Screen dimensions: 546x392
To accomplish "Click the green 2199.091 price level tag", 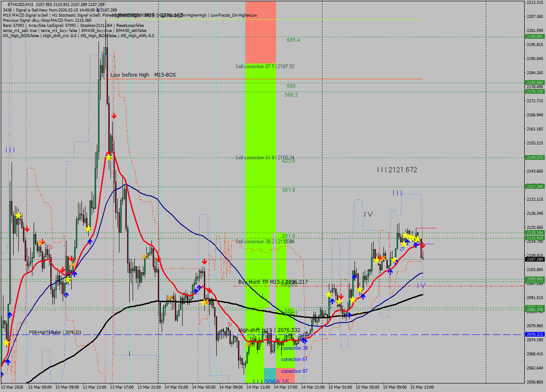I will [534, 37].
